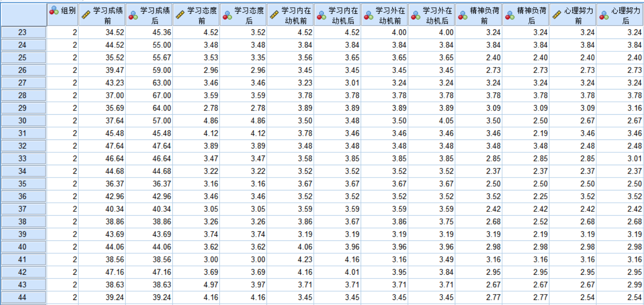Click 学习态度前 cell 4.12 in row 31

[x=196, y=133]
